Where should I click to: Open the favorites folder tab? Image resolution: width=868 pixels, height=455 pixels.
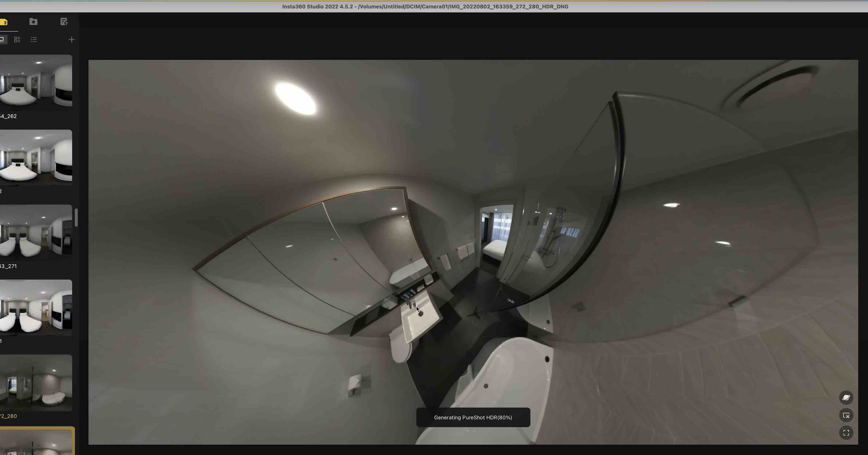pos(33,22)
